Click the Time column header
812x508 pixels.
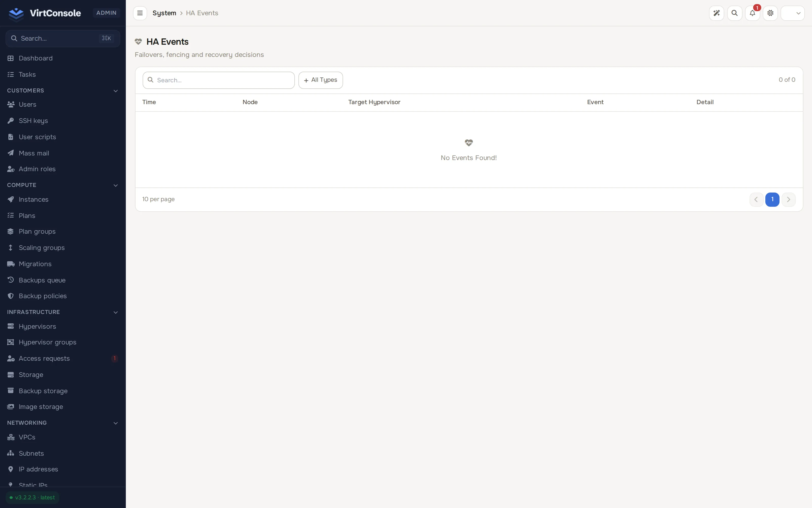(149, 102)
